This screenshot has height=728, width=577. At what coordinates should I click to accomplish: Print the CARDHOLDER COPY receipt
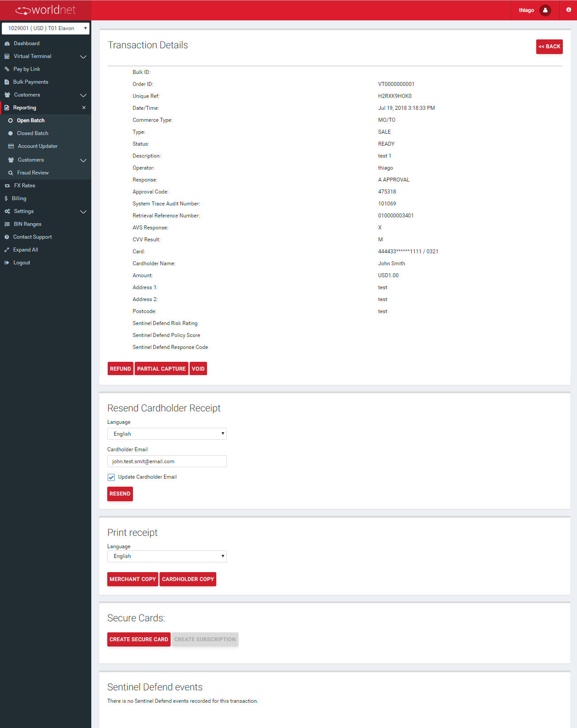(x=188, y=579)
